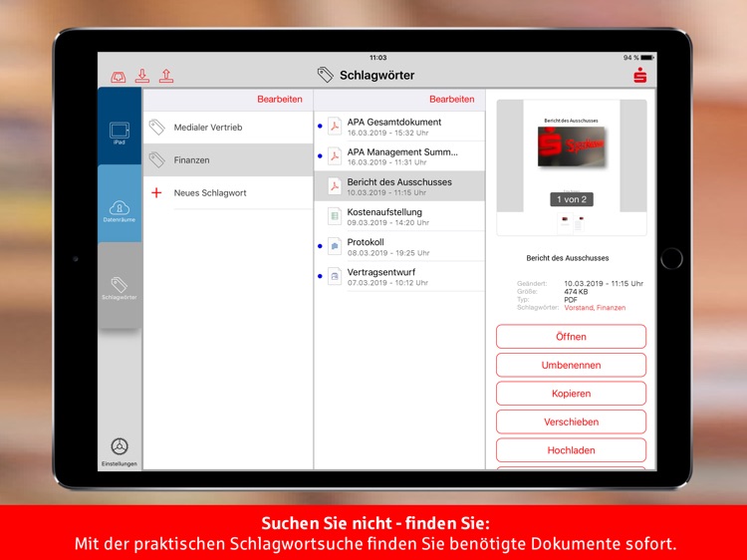
Task: Tap the upload icon in toolbar
Action: pos(166,76)
